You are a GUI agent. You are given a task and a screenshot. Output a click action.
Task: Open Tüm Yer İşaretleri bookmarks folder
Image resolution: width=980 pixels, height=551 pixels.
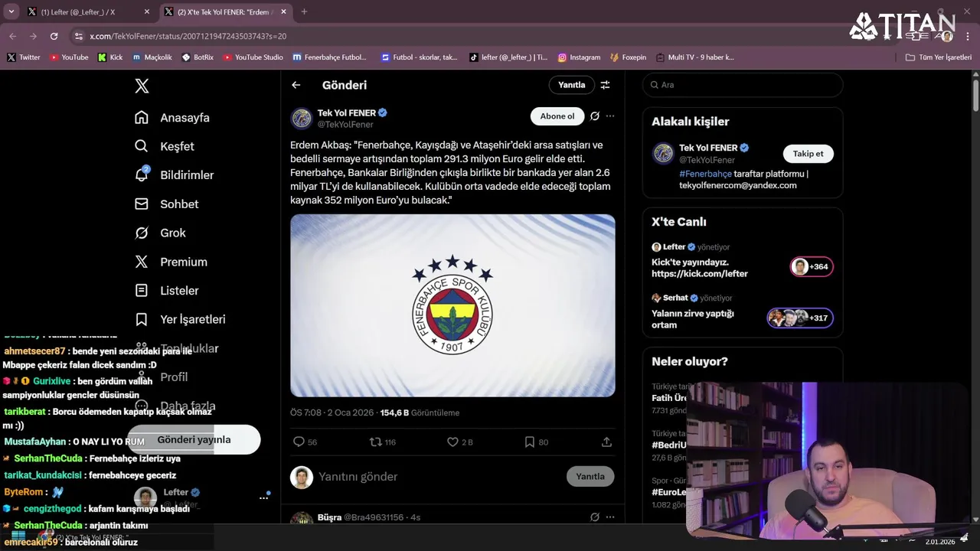click(x=938, y=57)
